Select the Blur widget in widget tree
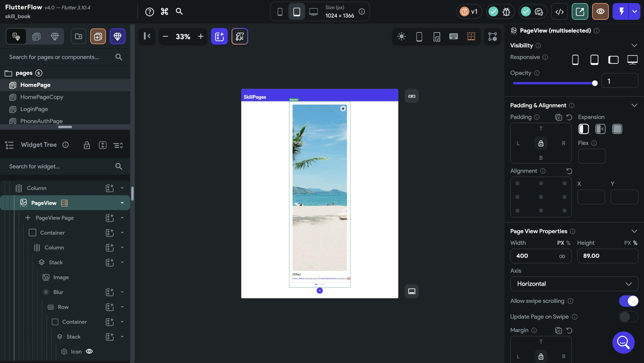Viewport: 644px width, 363px height. tap(58, 292)
